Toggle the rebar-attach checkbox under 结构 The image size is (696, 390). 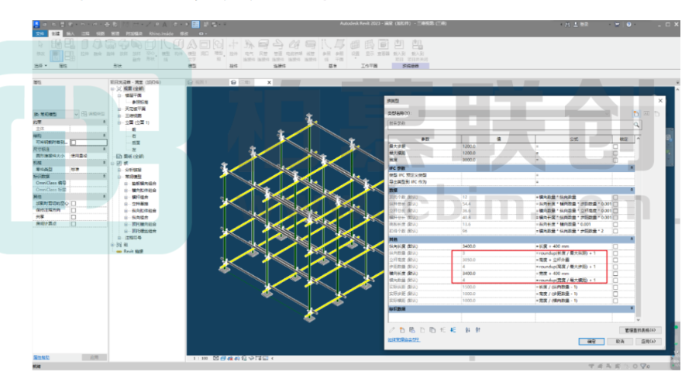pyautogui.click(x=73, y=142)
